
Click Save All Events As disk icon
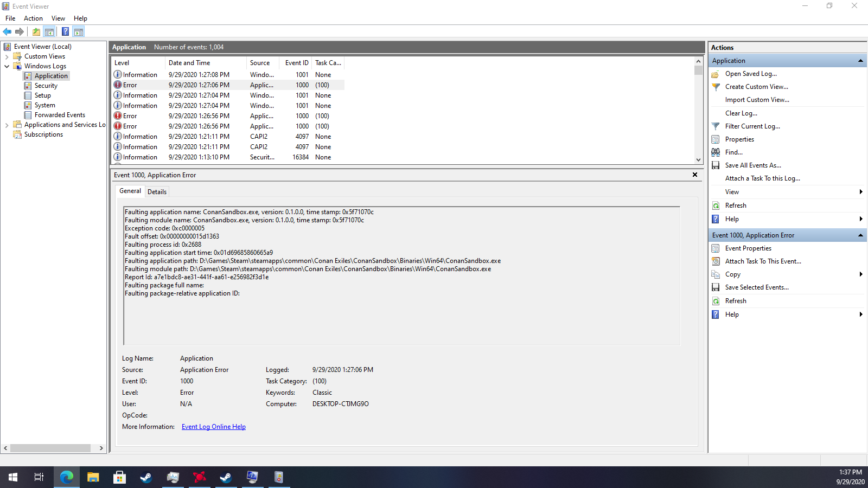click(x=716, y=165)
